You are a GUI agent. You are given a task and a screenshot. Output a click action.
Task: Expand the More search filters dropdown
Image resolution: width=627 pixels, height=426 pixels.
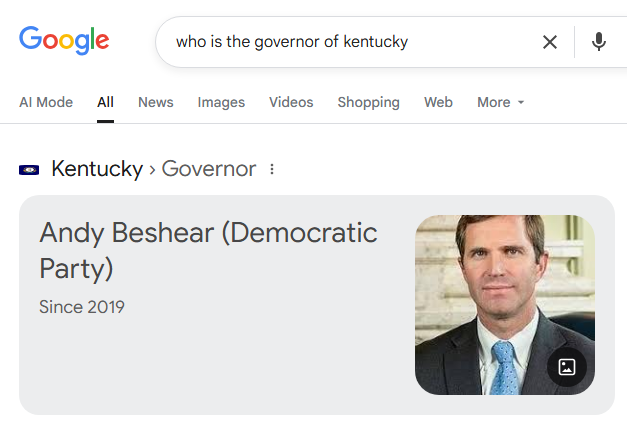pyautogui.click(x=500, y=102)
